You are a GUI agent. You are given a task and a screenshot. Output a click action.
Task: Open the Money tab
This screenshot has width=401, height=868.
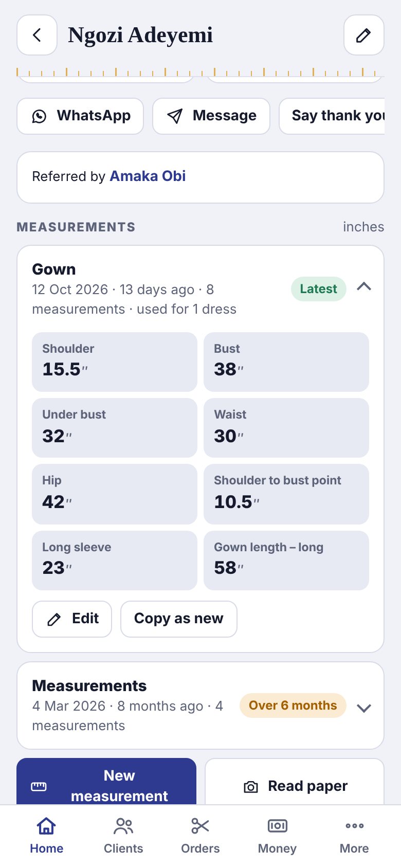278,836
